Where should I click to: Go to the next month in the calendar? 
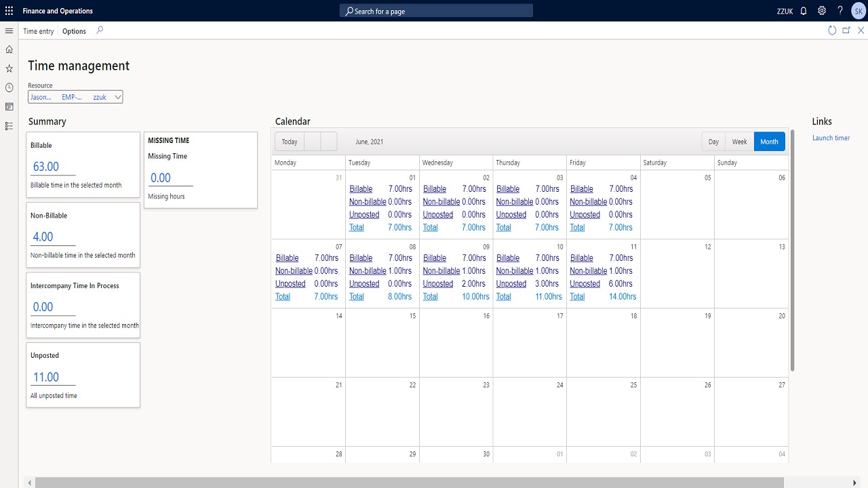click(x=329, y=142)
